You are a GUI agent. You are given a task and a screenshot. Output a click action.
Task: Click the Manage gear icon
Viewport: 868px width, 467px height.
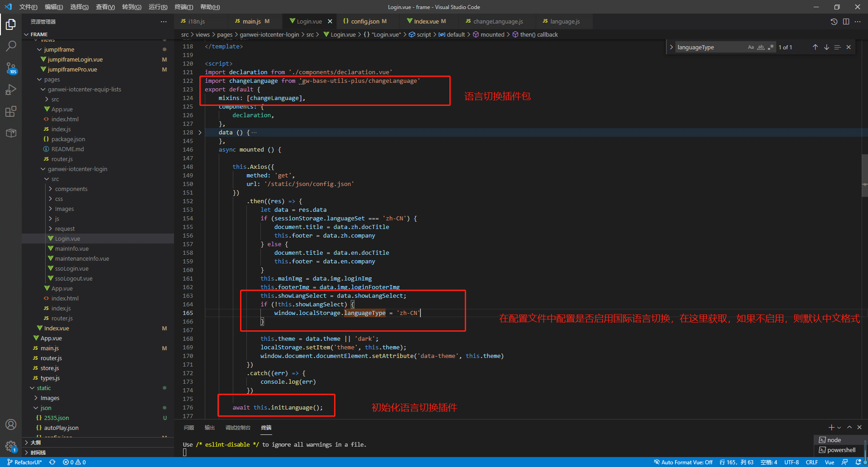click(11, 446)
